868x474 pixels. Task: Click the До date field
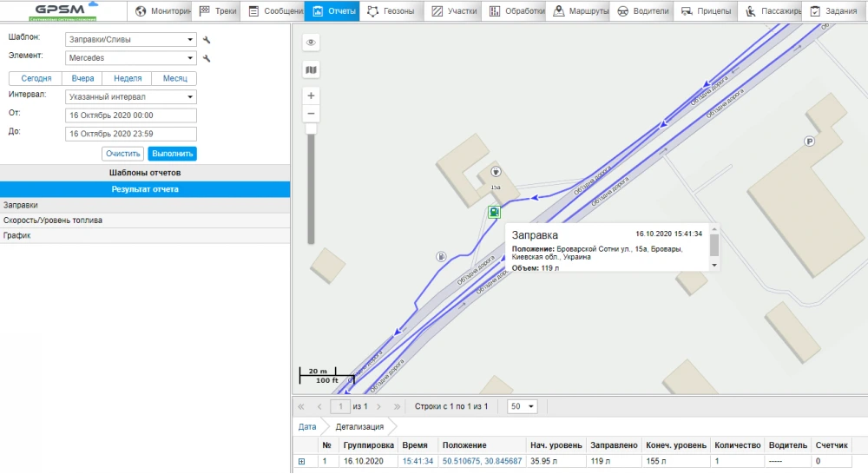point(131,134)
